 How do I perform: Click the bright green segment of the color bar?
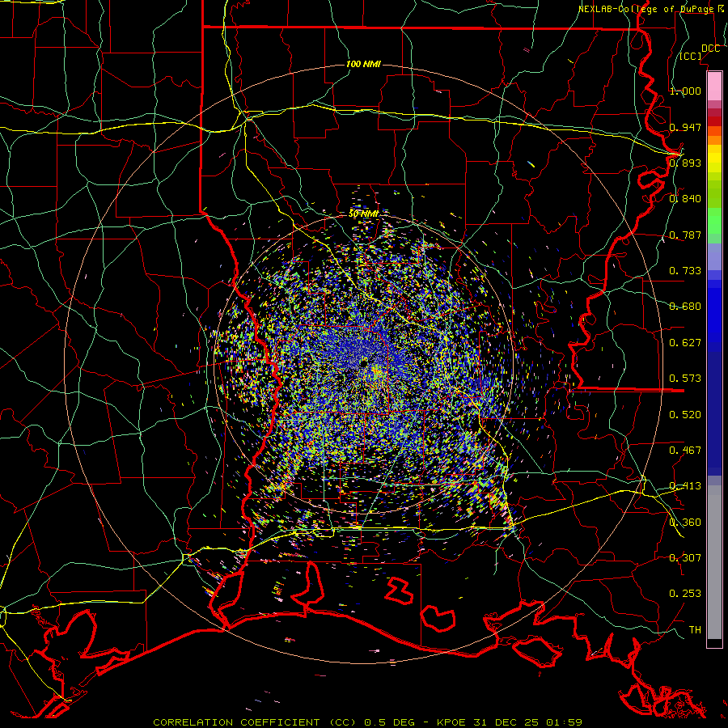point(714,221)
